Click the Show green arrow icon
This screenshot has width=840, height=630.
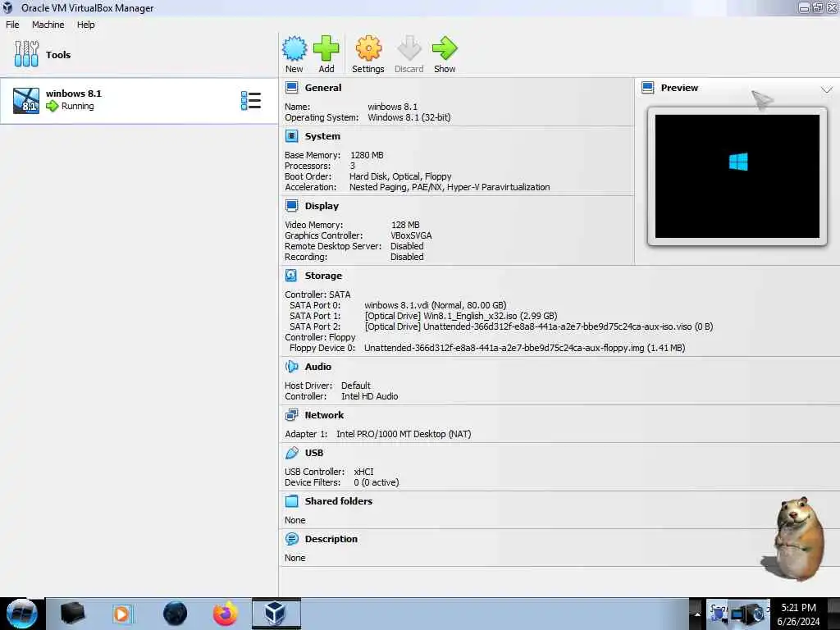[x=445, y=48]
